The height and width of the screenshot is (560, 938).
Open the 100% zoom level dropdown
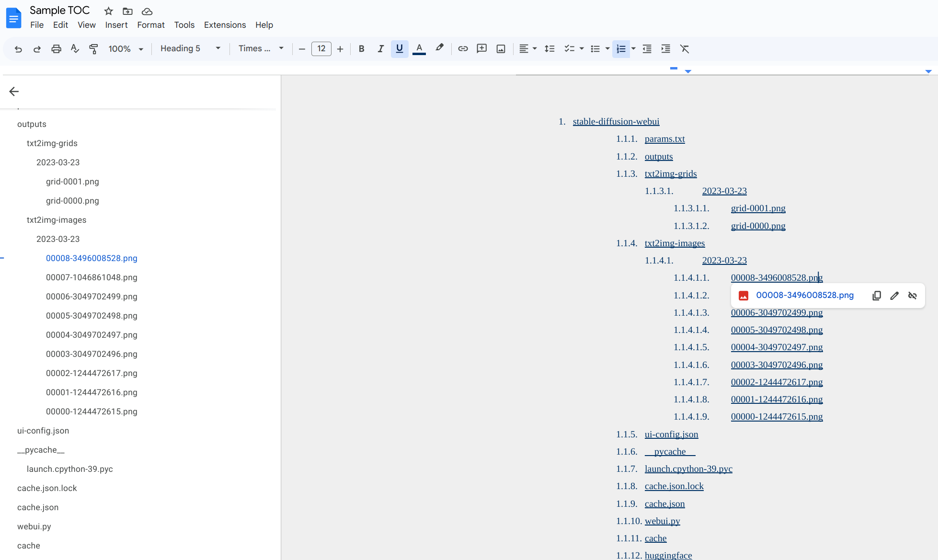click(x=126, y=49)
